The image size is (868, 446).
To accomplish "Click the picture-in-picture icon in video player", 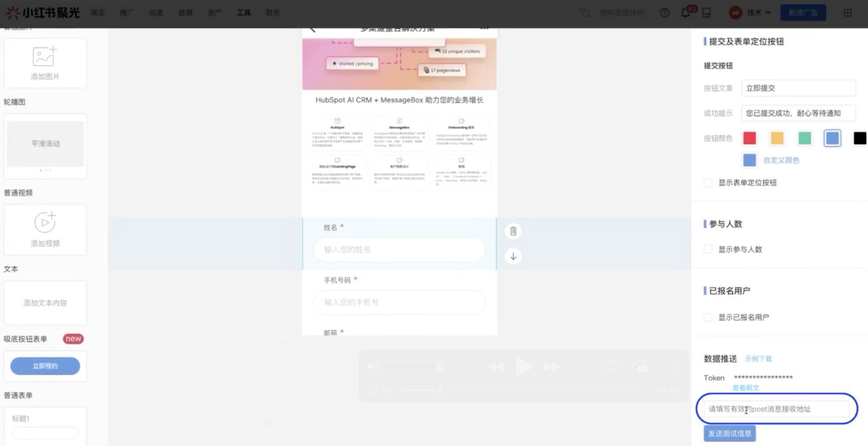I will tap(639, 366).
